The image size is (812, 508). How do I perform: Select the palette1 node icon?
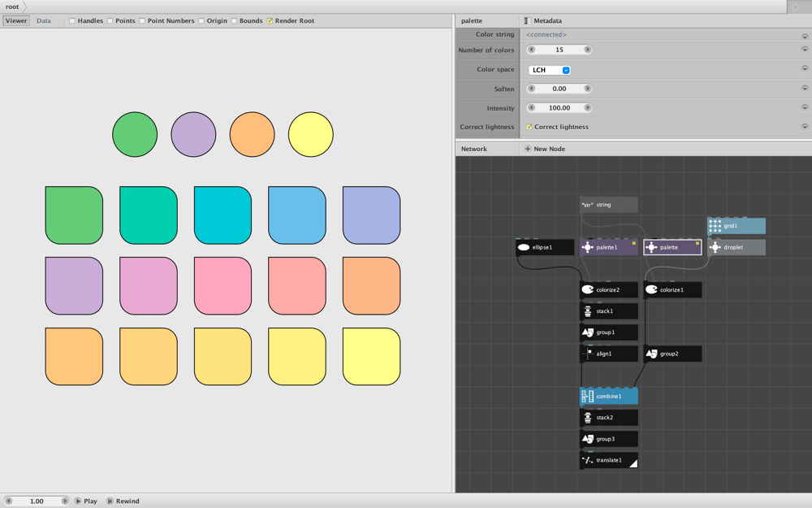click(587, 247)
